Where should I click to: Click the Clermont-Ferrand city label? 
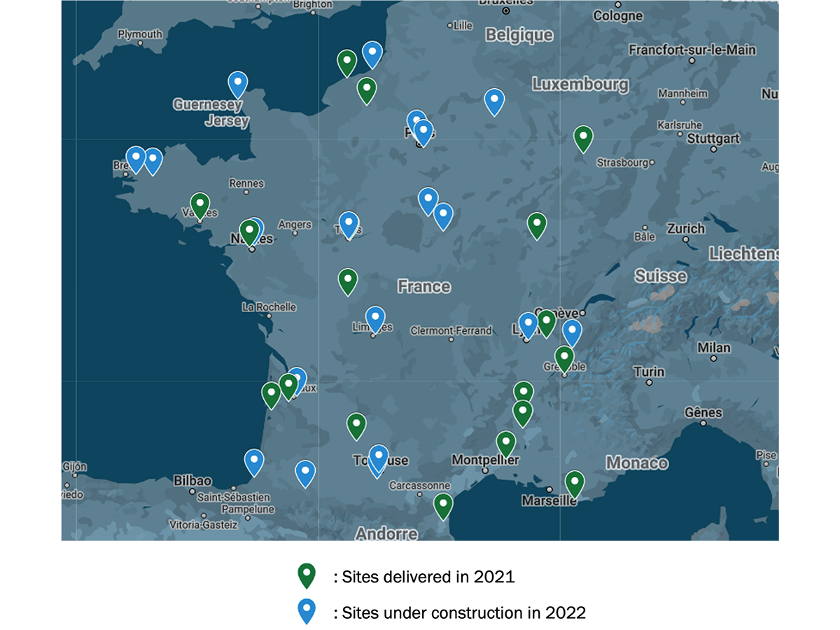(451, 330)
